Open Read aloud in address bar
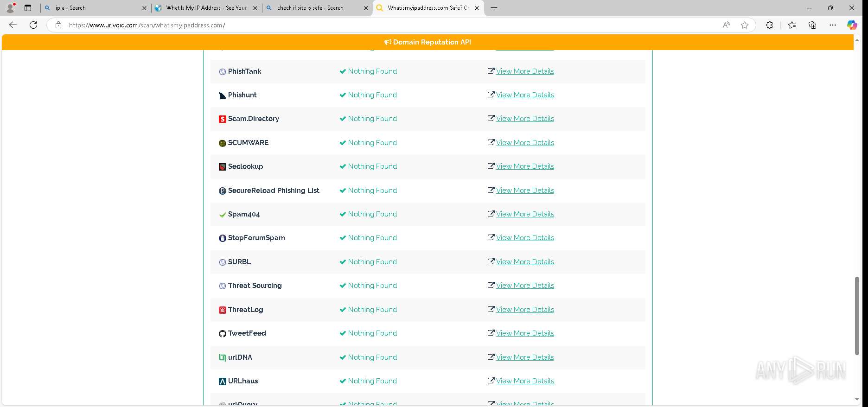The image size is (868, 407). tap(726, 25)
